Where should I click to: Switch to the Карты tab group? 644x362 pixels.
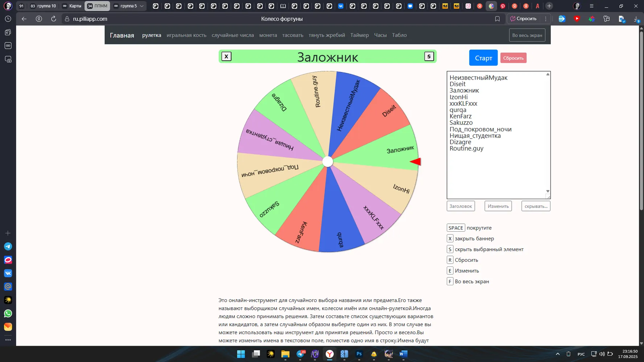click(72, 6)
